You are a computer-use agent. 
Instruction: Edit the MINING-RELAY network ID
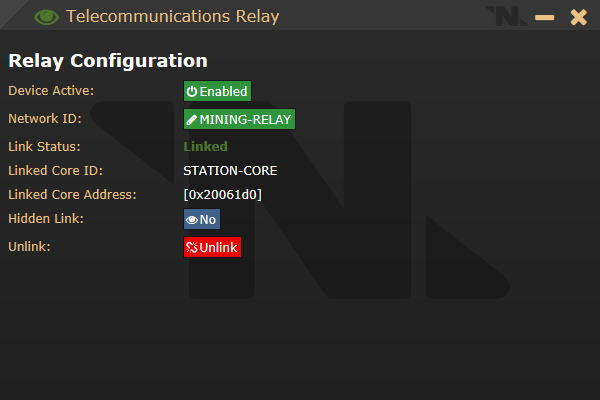tap(240, 119)
